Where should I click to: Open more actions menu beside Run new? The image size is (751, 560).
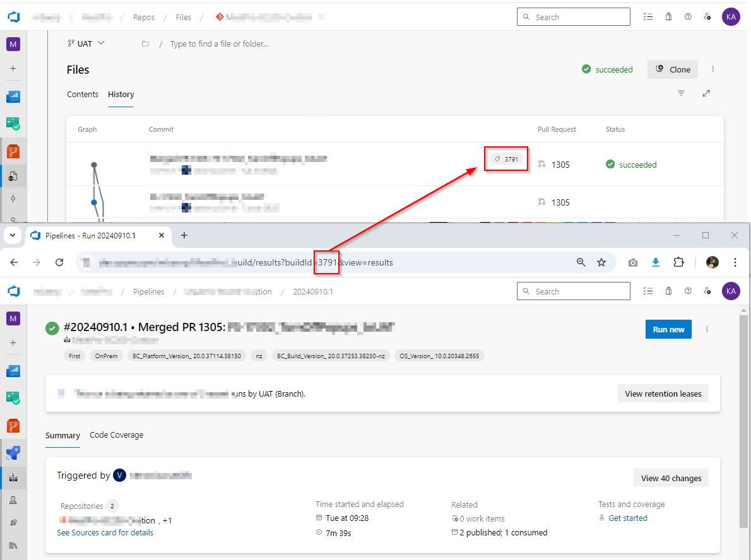click(707, 329)
